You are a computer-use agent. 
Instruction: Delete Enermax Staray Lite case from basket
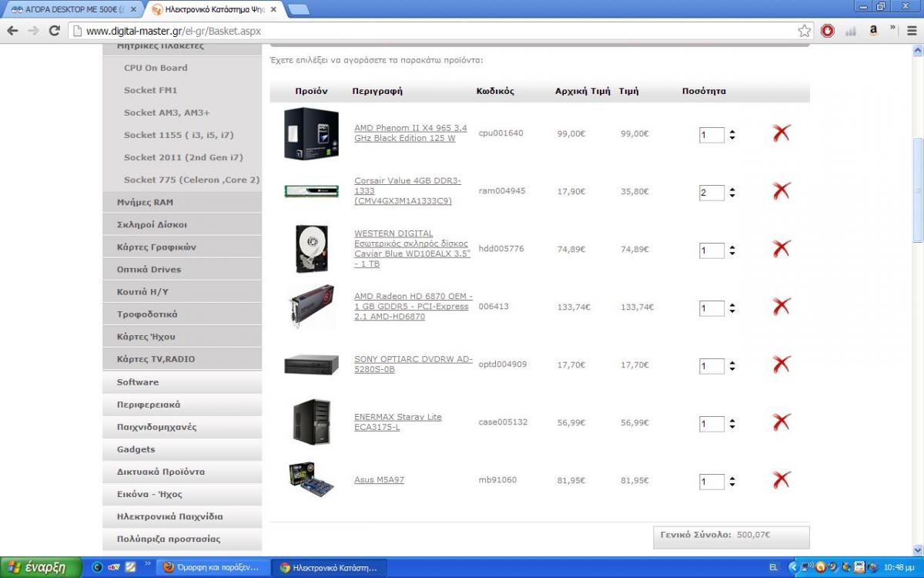pos(782,422)
